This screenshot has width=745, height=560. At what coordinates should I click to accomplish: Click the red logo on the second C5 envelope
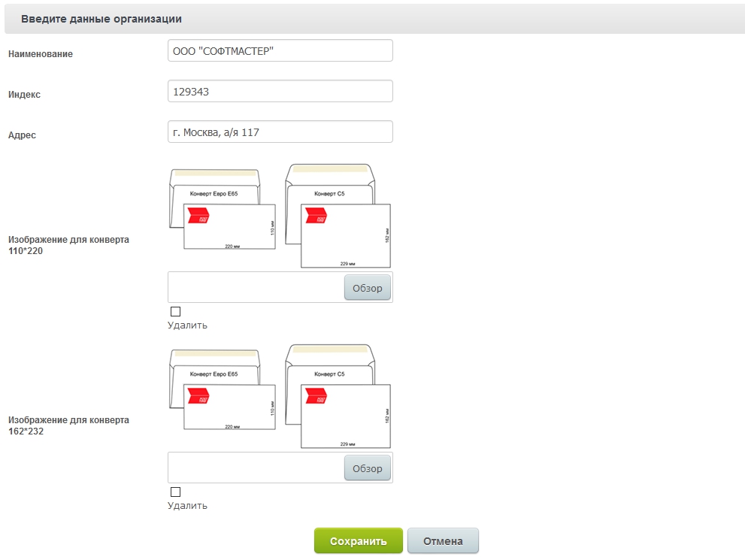pos(316,396)
